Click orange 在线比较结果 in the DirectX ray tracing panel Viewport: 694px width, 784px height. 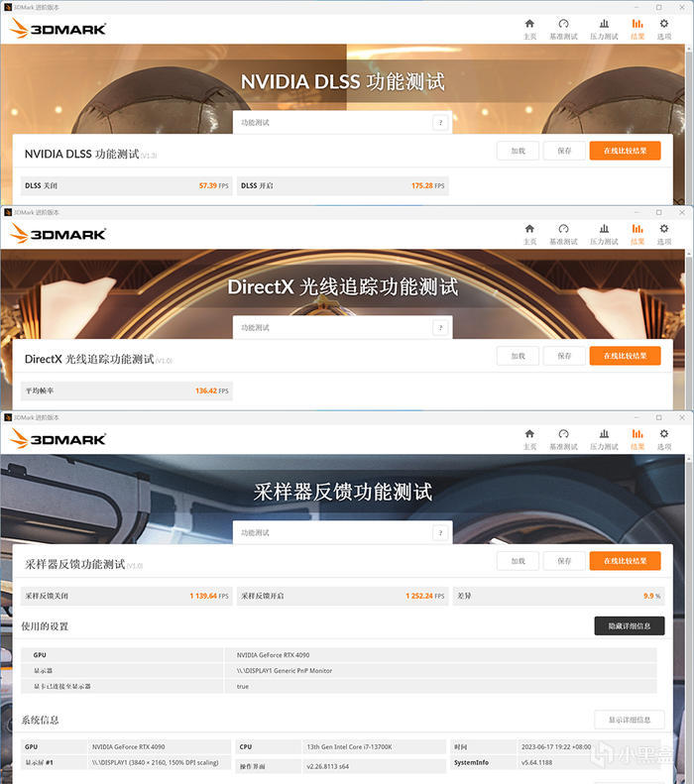pyautogui.click(x=625, y=356)
